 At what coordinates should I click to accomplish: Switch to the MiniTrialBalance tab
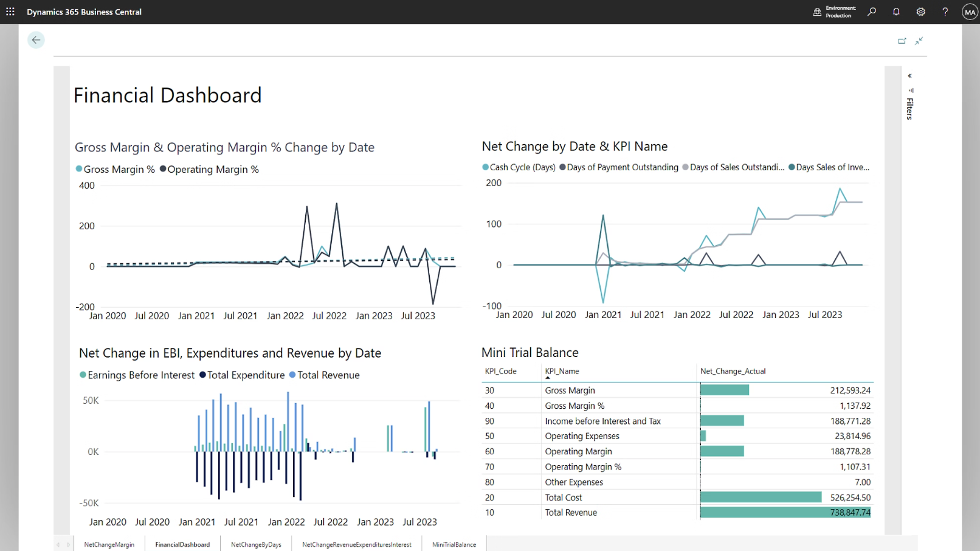(453, 544)
